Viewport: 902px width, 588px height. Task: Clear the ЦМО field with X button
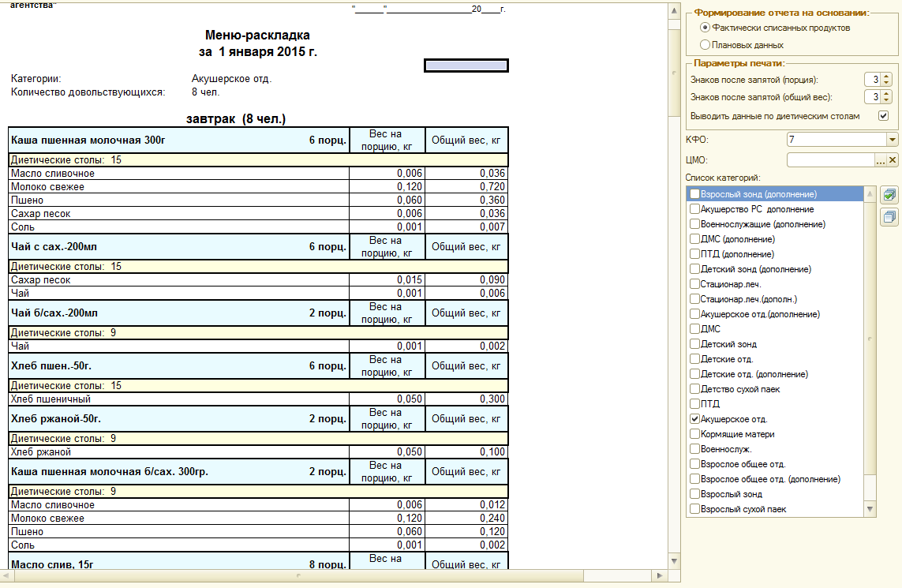coord(893,160)
